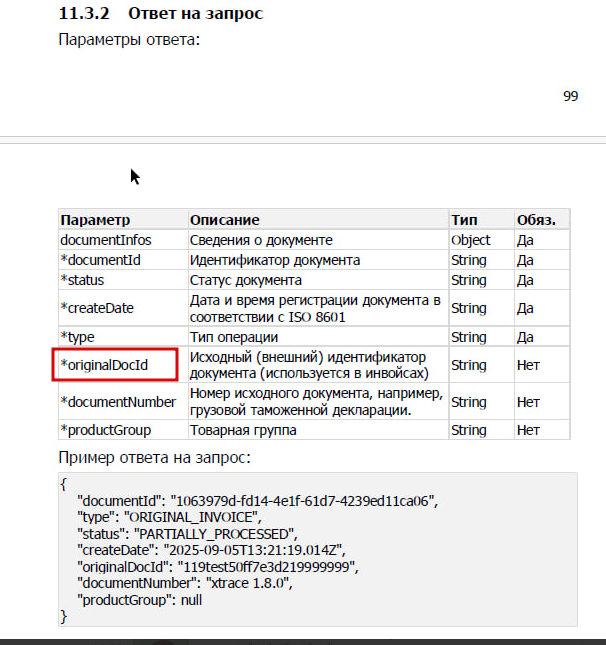Click the "Параметры ответа:" text line
This screenshot has height=645, width=606.
click(129, 40)
